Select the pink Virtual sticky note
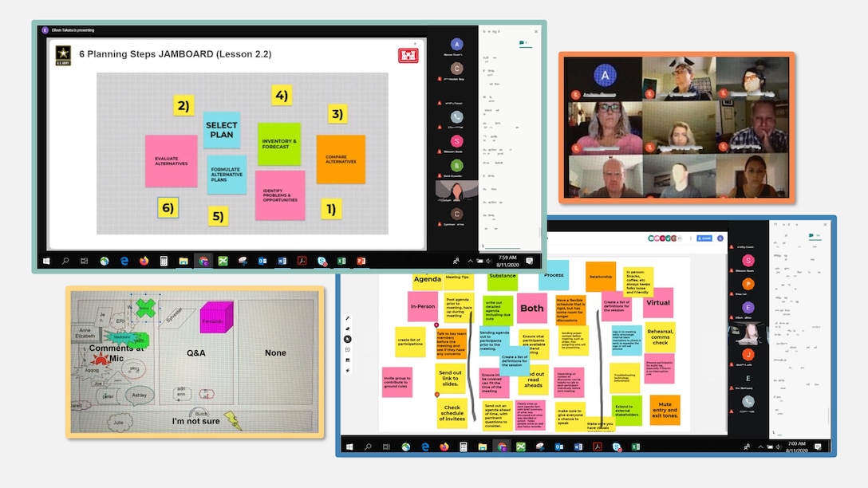 658,303
